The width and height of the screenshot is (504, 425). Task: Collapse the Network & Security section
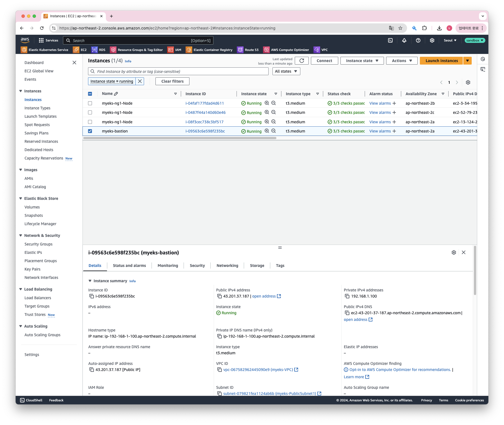click(x=21, y=235)
